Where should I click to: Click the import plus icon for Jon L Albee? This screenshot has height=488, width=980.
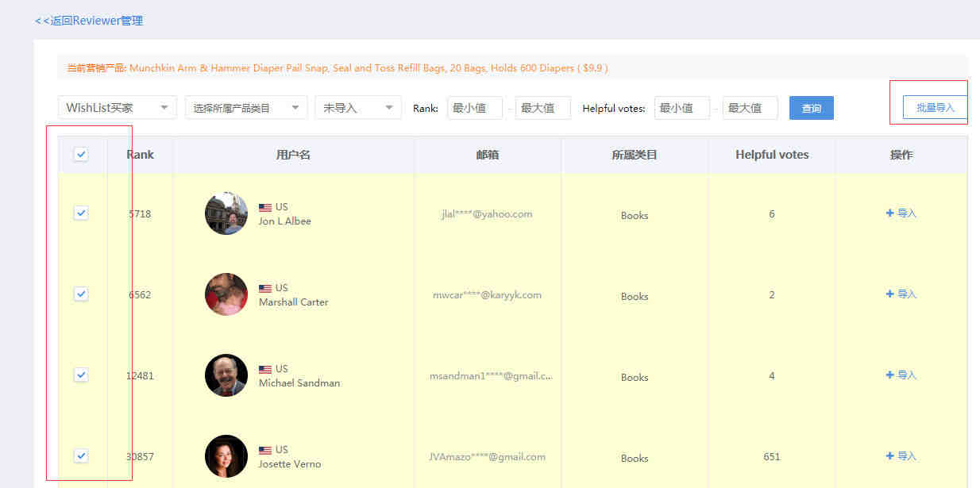(890, 213)
